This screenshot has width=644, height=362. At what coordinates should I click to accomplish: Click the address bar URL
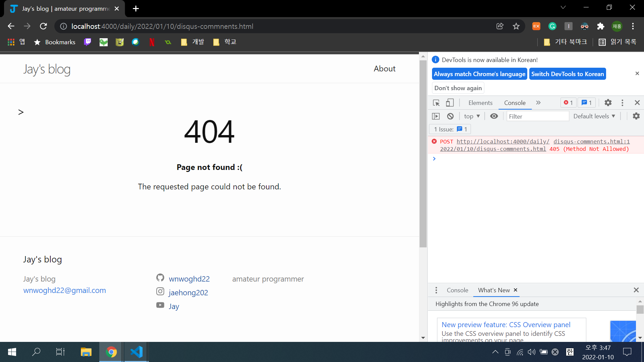click(162, 26)
